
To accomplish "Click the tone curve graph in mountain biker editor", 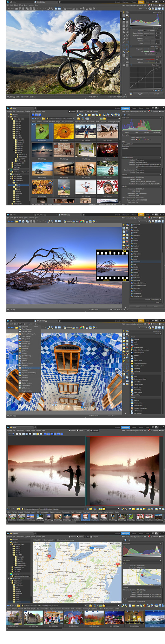I will pos(146,78).
